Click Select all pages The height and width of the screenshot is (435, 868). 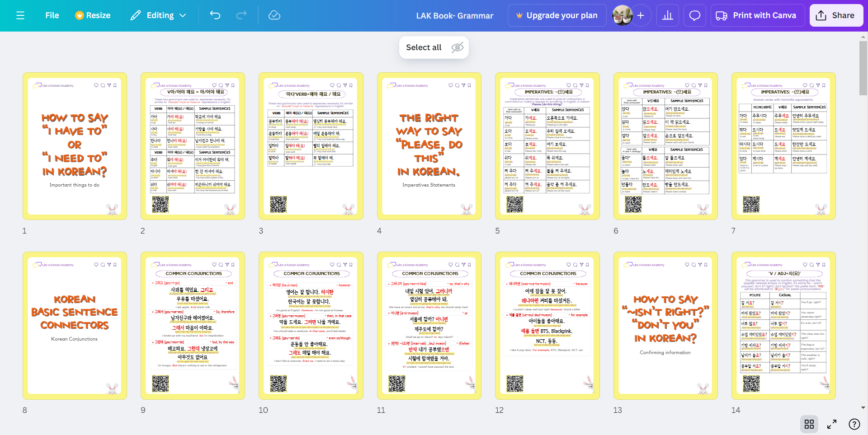(x=424, y=47)
